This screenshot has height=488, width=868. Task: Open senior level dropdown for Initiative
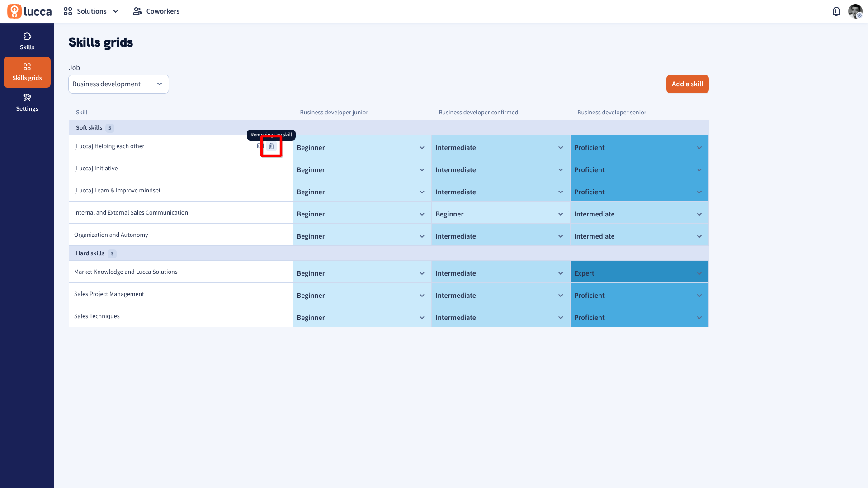coord(639,169)
